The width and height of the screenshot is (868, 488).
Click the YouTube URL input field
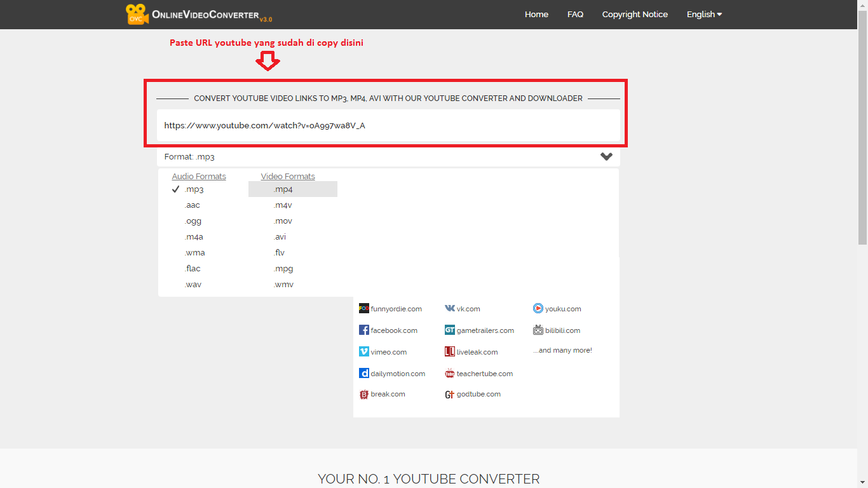[388, 125]
